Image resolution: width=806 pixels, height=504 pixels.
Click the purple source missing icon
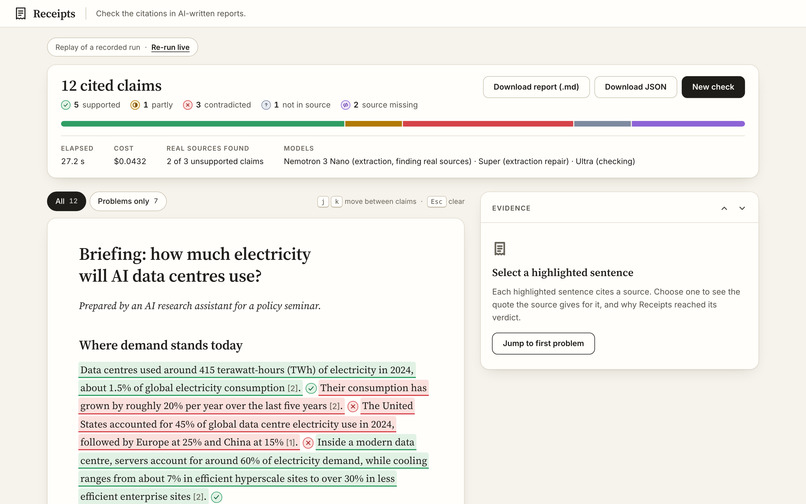click(x=345, y=105)
